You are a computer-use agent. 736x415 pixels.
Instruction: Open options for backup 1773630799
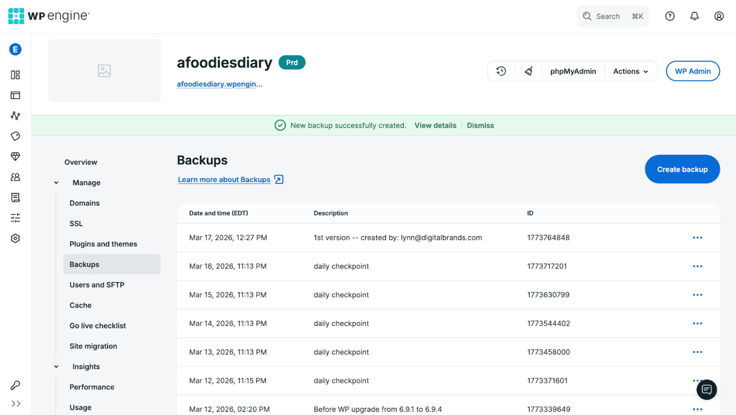click(698, 295)
